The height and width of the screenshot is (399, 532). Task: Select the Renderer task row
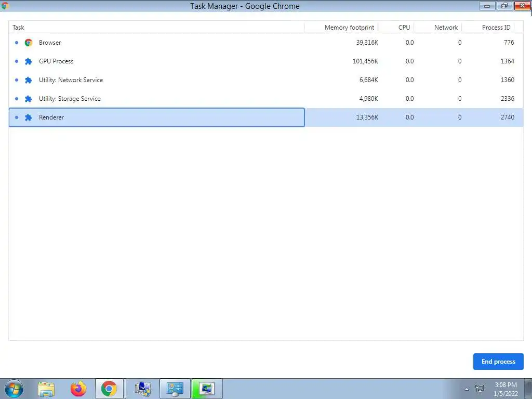266,117
